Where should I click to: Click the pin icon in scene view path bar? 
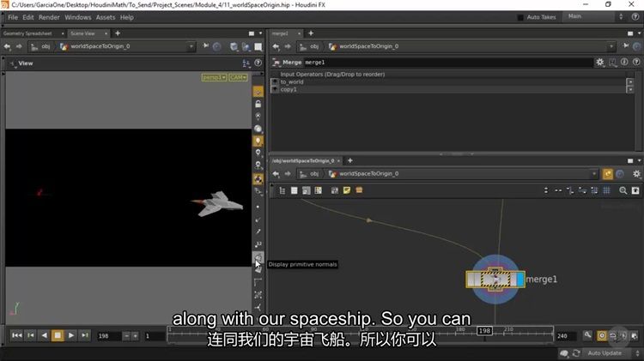coord(205,46)
